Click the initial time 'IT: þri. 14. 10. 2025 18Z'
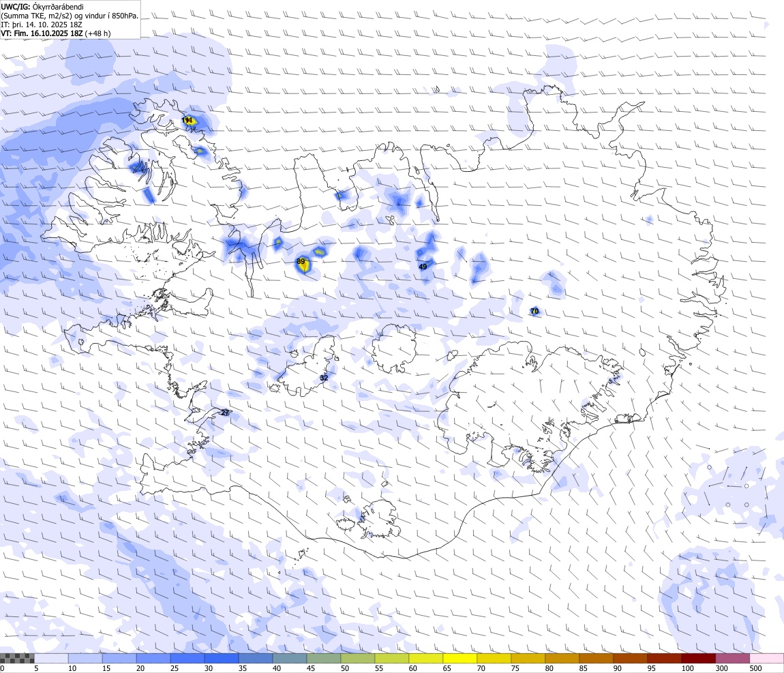The height and width of the screenshot is (673, 784). [42, 25]
